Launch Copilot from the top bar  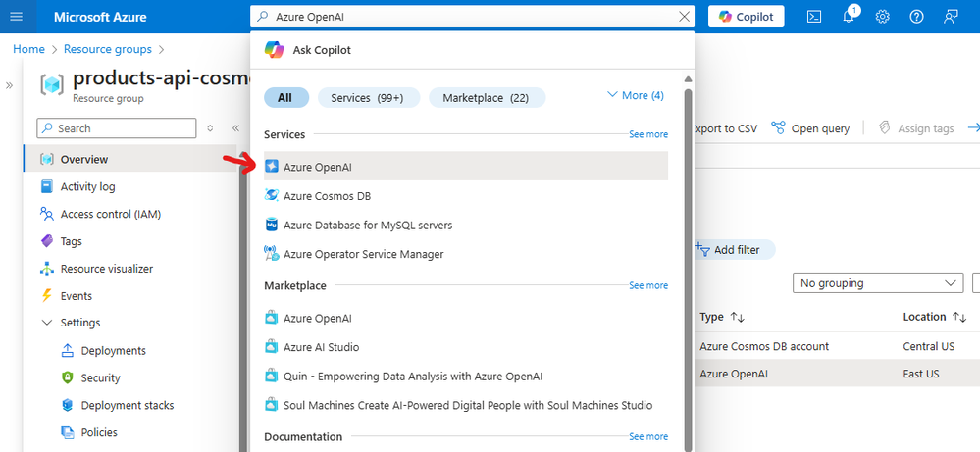click(x=747, y=17)
